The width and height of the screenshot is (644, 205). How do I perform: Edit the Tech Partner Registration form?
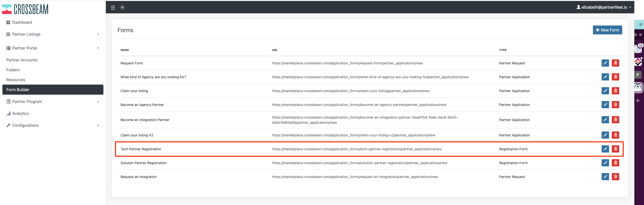point(605,149)
